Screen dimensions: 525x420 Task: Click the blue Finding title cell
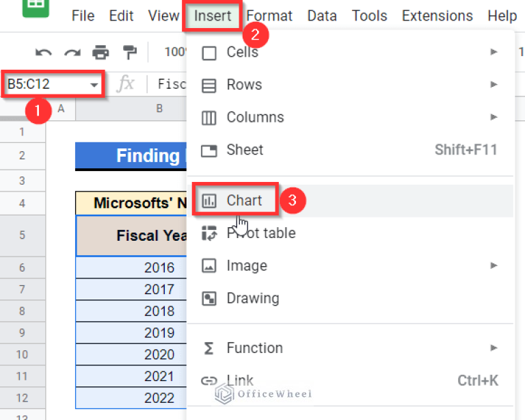pos(131,156)
